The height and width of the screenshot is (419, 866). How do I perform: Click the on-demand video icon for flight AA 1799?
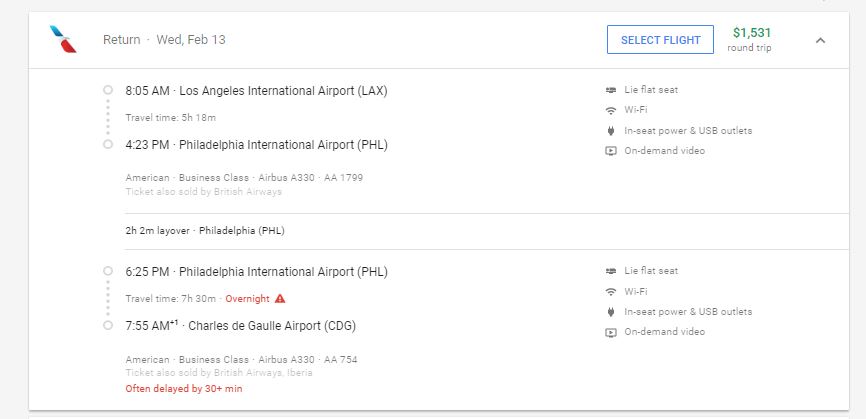[611, 151]
